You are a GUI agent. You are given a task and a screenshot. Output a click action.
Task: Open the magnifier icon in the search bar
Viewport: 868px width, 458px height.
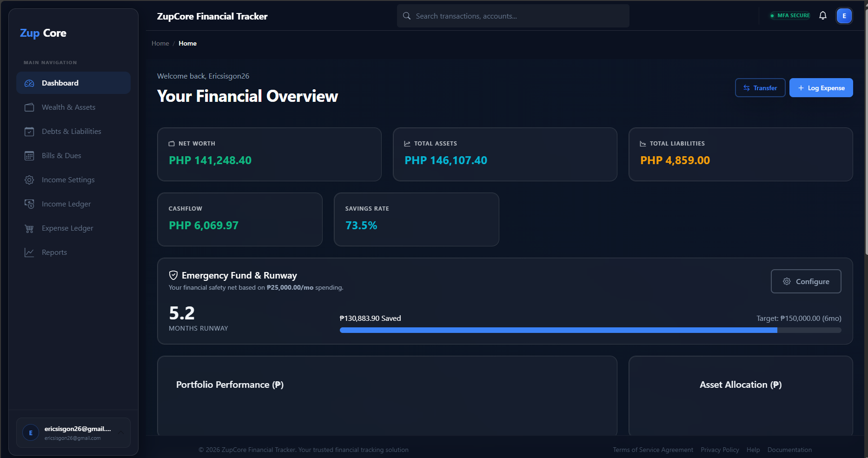pyautogui.click(x=406, y=15)
